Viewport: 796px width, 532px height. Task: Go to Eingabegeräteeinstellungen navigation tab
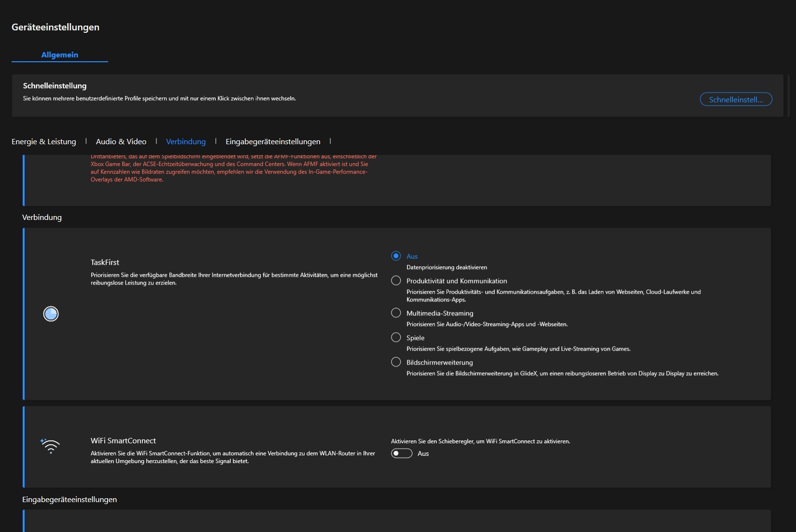(x=273, y=142)
